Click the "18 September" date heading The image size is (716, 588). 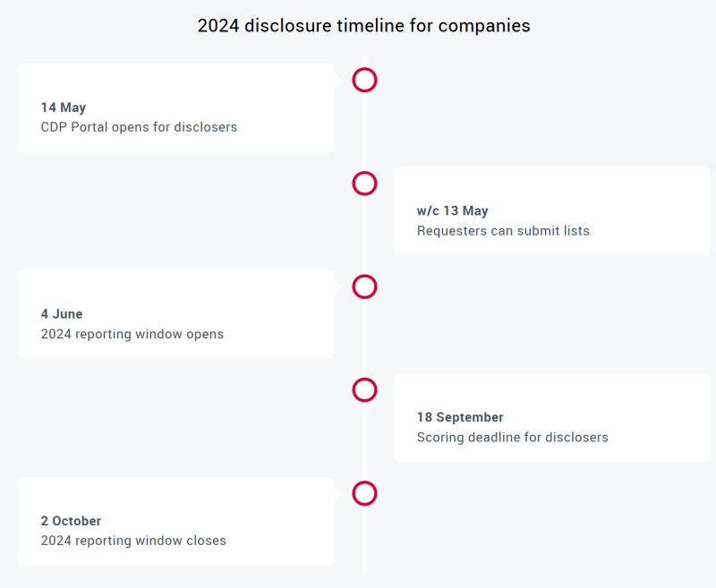[460, 417]
